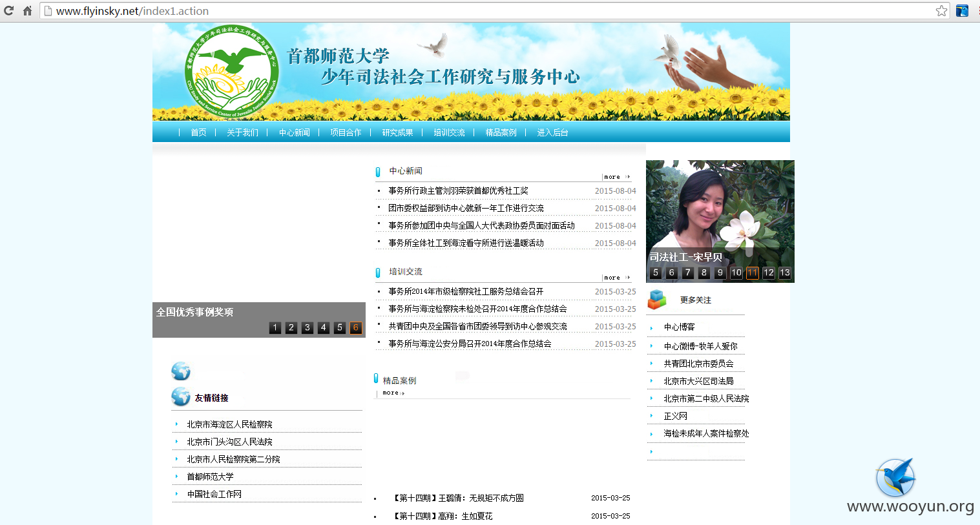
Task: Open the 首页 navigation item
Action: [x=198, y=132]
